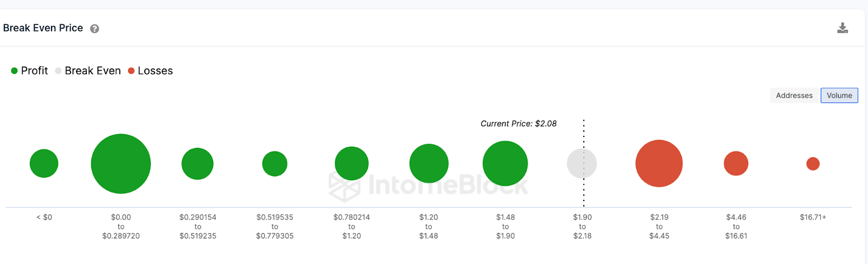Click the red Losses legend dot
Screen dimensions: 868x264
click(x=131, y=71)
